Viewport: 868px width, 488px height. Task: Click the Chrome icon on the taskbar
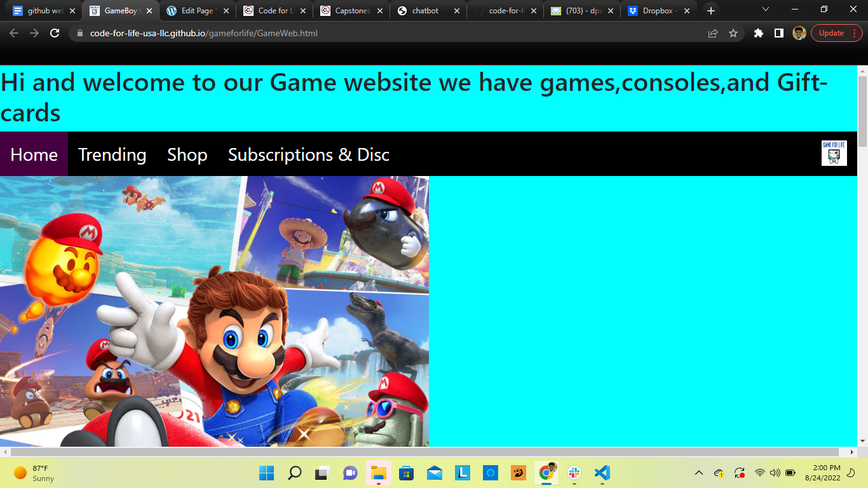click(546, 473)
